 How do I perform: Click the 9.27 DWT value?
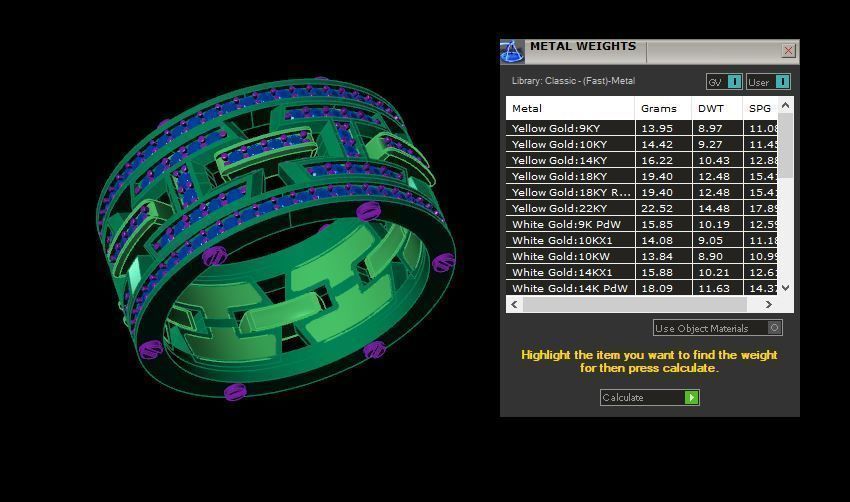(x=710, y=144)
